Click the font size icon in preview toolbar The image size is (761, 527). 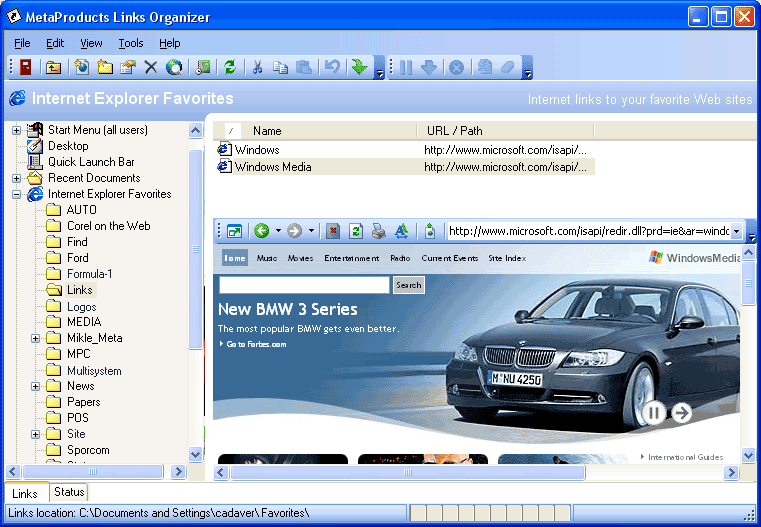click(x=401, y=231)
